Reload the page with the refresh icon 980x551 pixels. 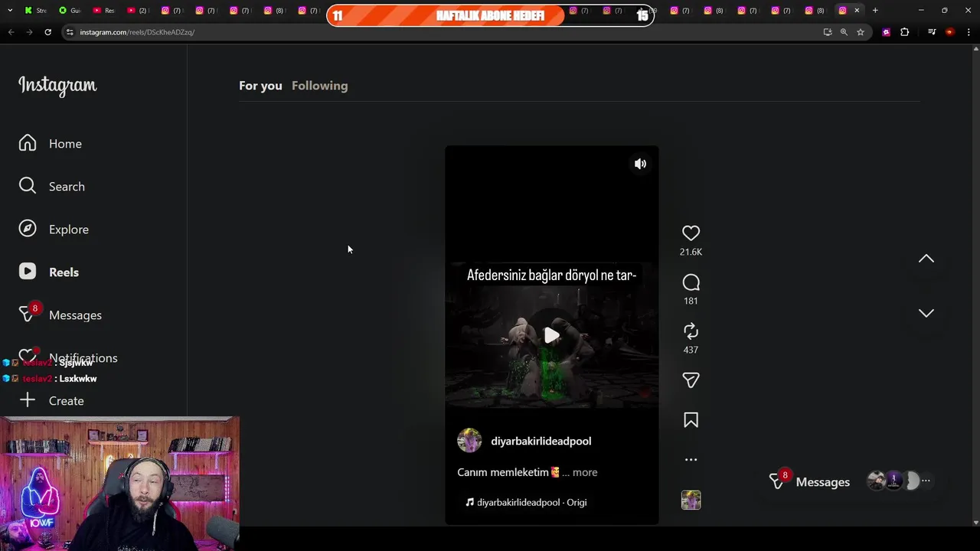coord(47,32)
